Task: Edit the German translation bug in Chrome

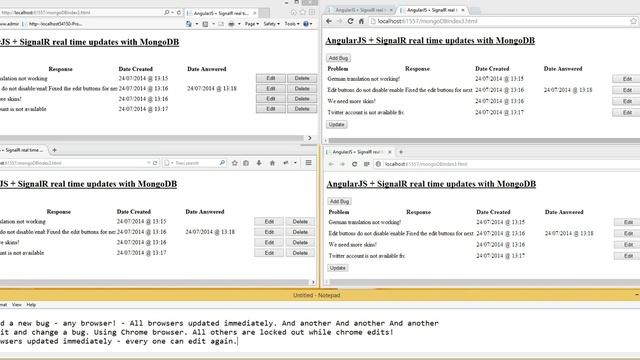Action: (x=627, y=79)
